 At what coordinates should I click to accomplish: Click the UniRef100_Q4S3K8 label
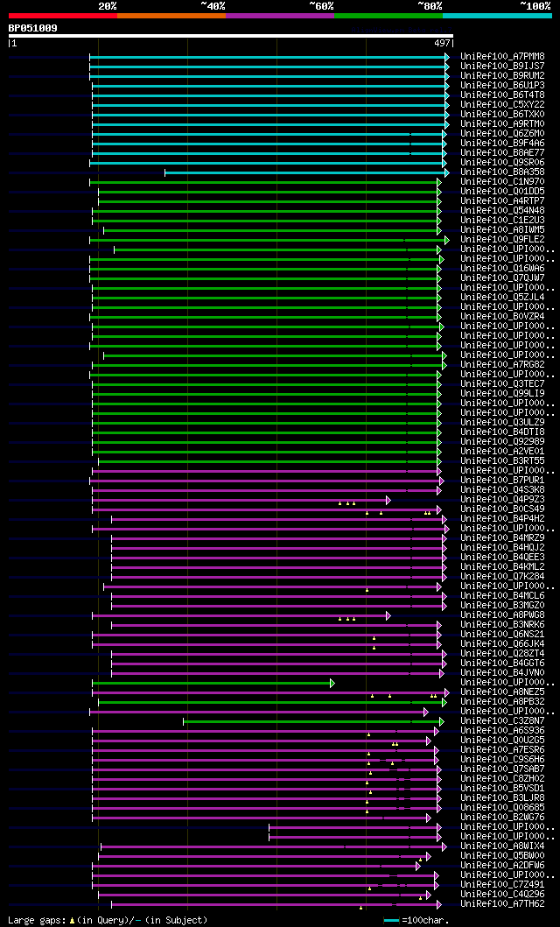pyautogui.click(x=503, y=489)
